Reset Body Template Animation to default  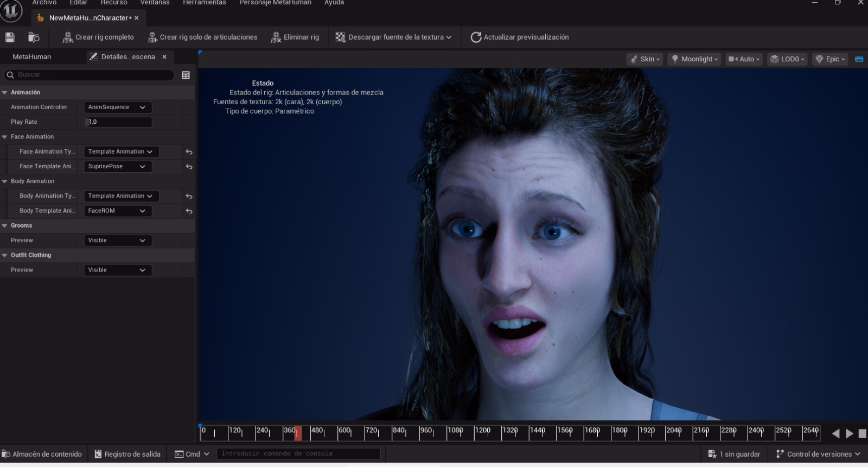click(x=189, y=211)
